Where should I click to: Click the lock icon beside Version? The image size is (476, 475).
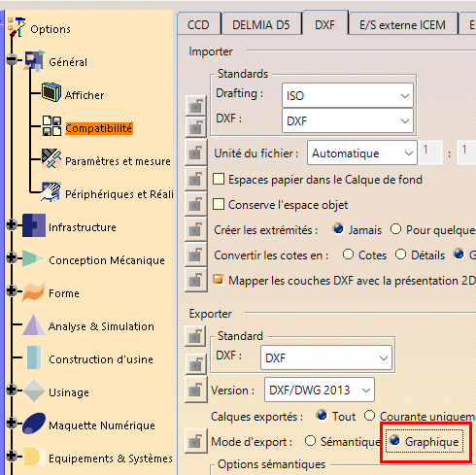point(196,390)
